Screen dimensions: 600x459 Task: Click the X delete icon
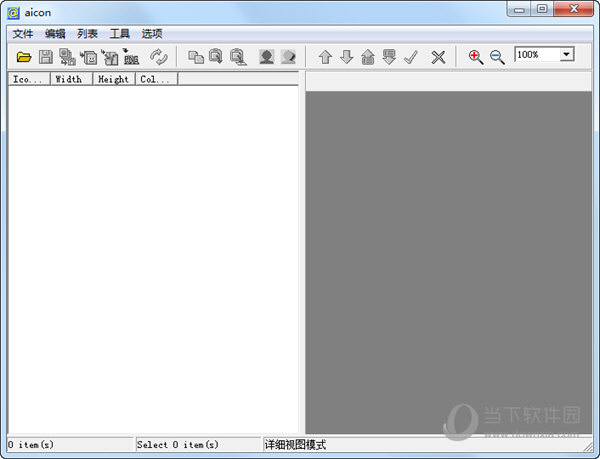[439, 57]
